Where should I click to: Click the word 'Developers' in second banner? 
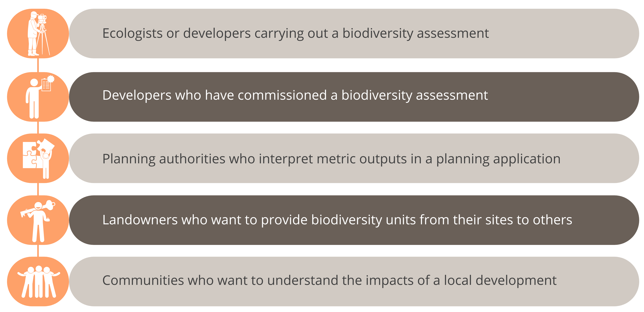(x=137, y=96)
